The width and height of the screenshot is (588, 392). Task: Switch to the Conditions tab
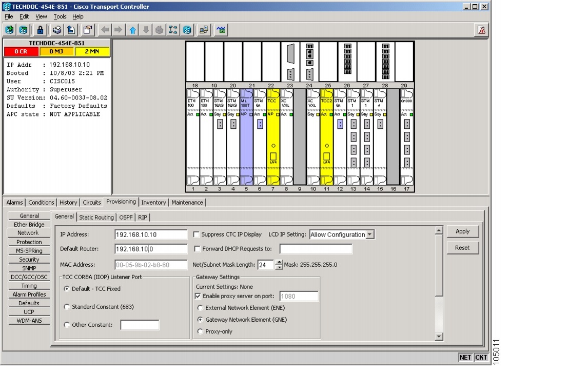coord(41,203)
